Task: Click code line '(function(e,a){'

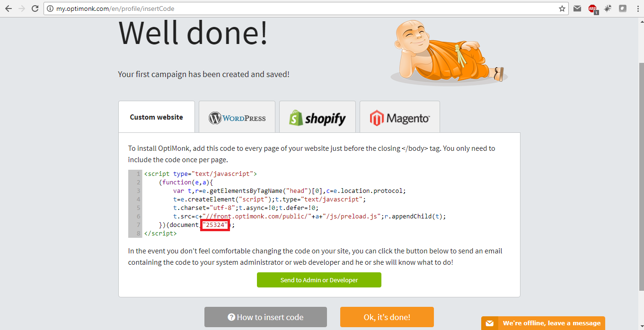Action: [186, 182]
